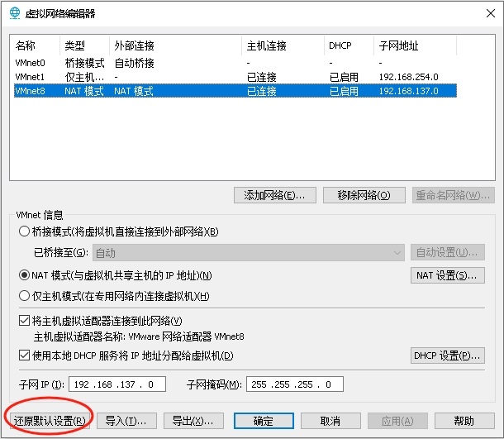Image resolution: width=504 pixels, height=439 pixels.
Task: Click the 主机连接 column header
Action: click(283, 45)
